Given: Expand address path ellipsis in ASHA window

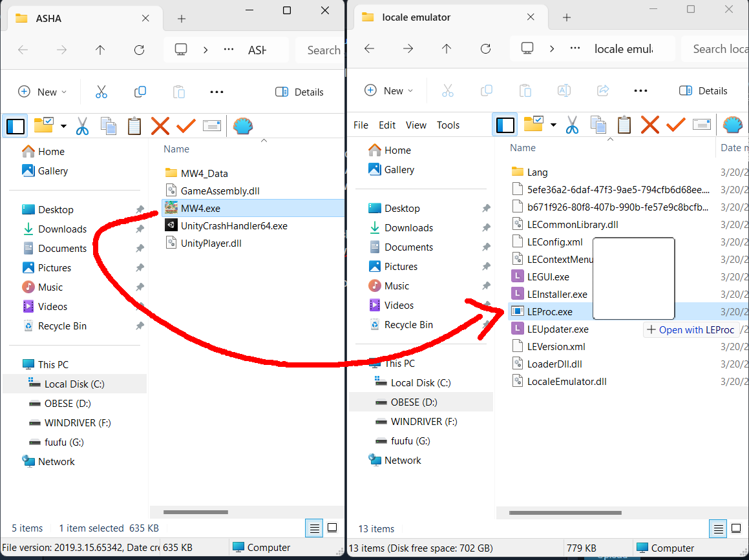Looking at the screenshot, I should click(229, 50).
